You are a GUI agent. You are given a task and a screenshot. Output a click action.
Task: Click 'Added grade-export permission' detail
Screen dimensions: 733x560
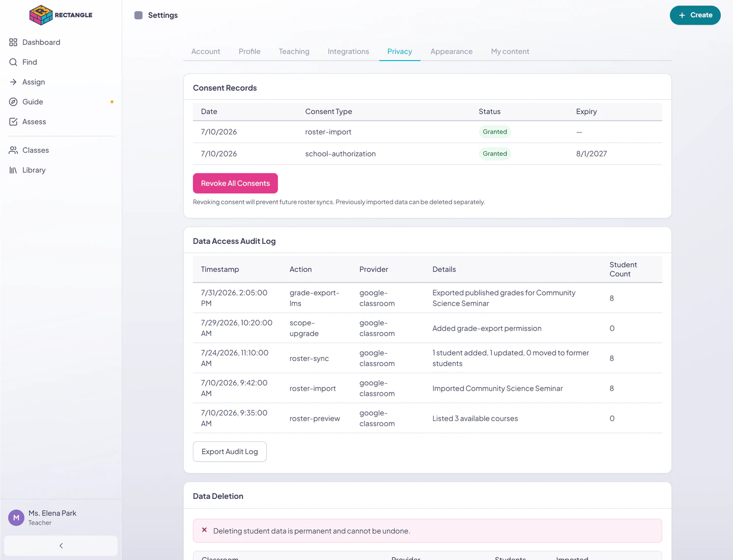click(x=487, y=328)
